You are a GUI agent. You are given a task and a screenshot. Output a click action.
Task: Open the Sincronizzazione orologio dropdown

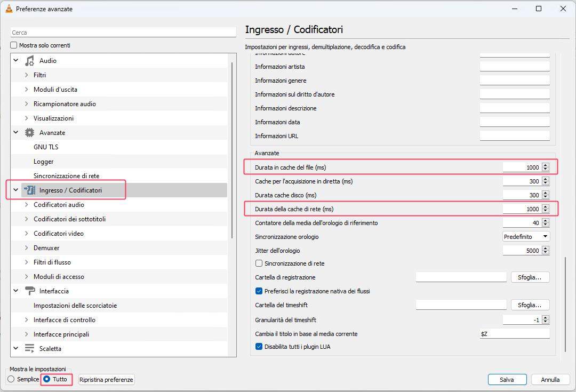pos(526,237)
